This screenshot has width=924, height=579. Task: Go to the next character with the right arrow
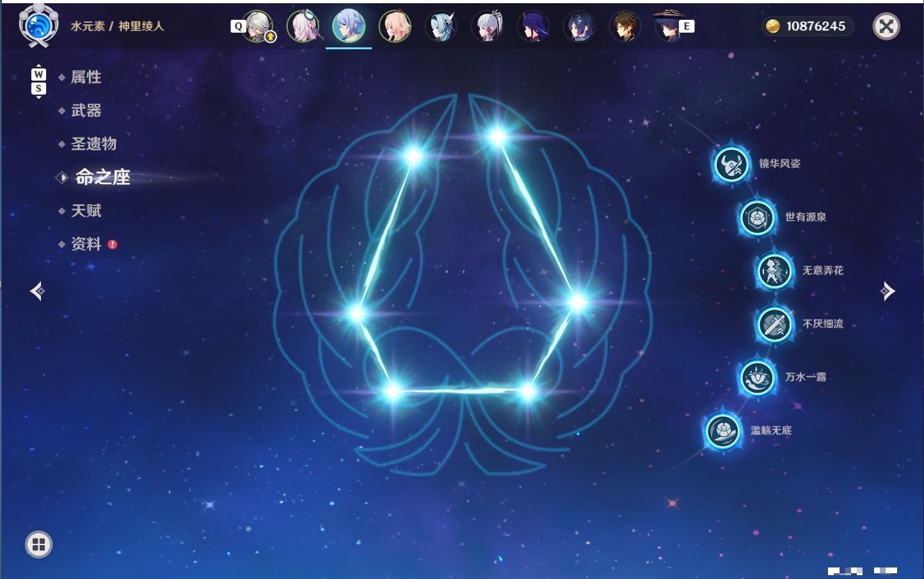[x=888, y=291]
